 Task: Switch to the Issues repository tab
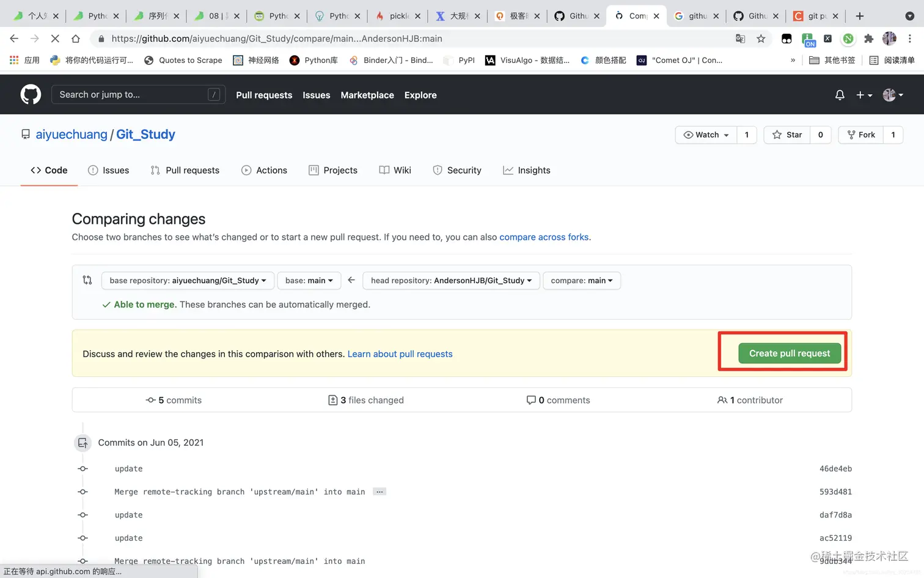[109, 170]
